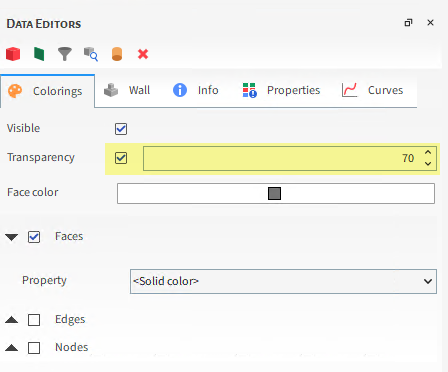The width and height of the screenshot is (448, 372).
Task: Enable the Edges checkbox
Action: [34, 320]
